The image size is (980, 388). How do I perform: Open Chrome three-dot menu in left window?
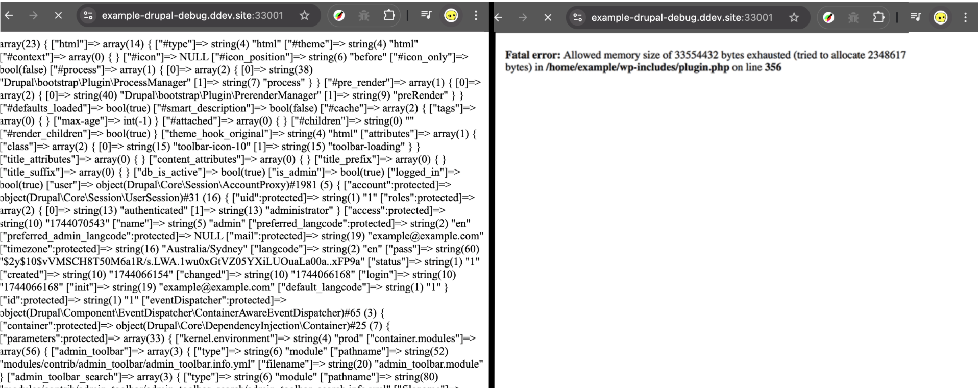[476, 16]
